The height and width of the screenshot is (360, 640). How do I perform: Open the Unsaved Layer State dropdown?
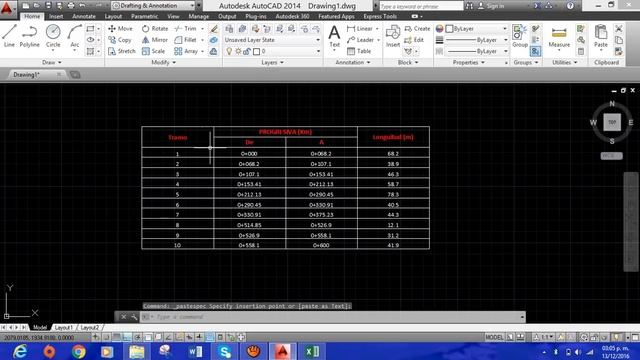(272, 40)
